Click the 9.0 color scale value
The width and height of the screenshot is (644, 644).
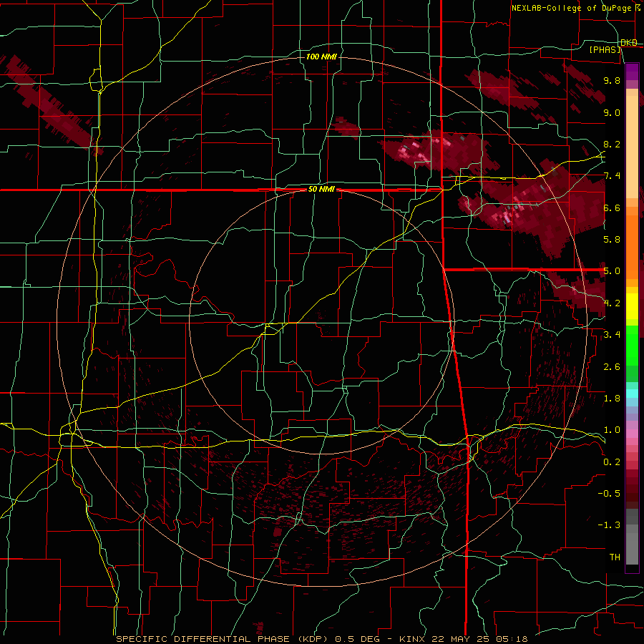click(612, 113)
